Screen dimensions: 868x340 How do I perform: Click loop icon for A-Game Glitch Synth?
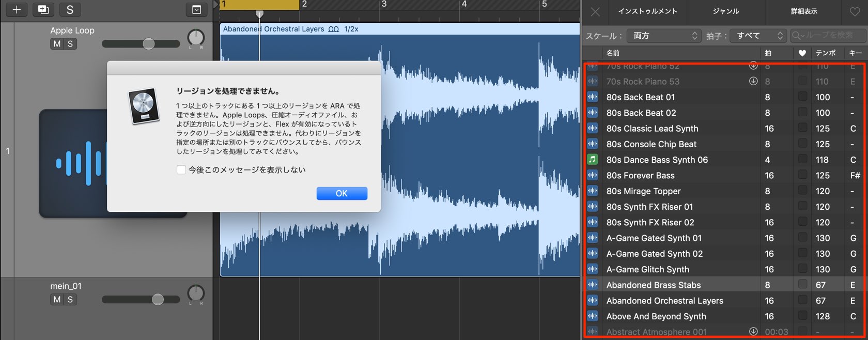[592, 269]
